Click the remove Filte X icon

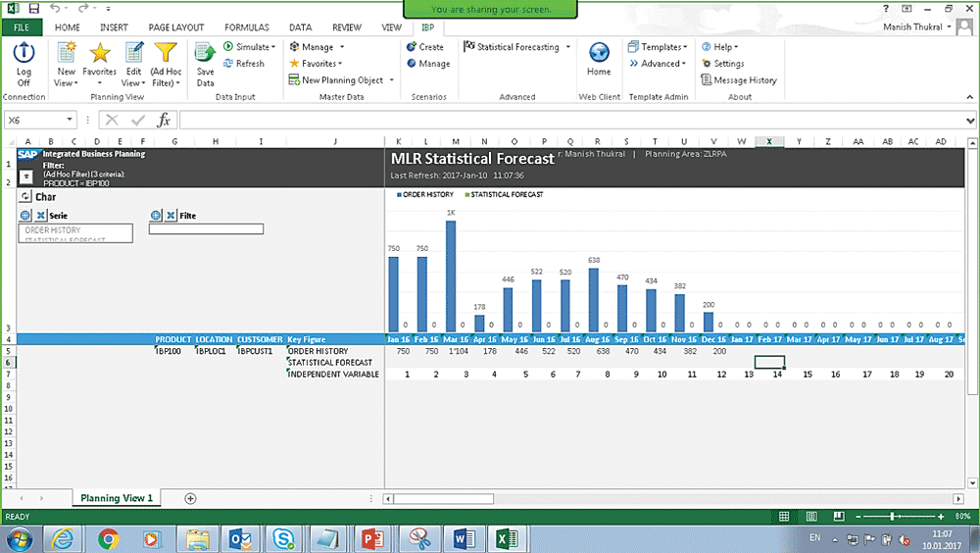tap(171, 215)
